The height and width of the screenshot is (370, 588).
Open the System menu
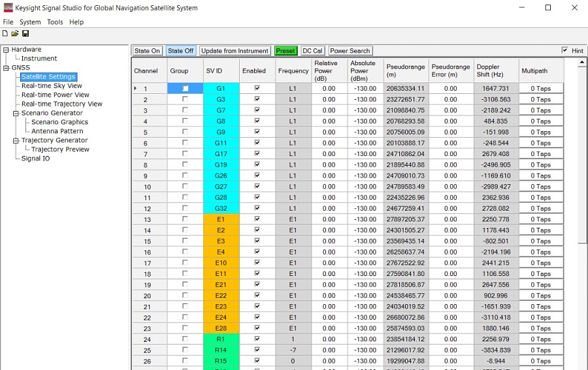click(30, 22)
